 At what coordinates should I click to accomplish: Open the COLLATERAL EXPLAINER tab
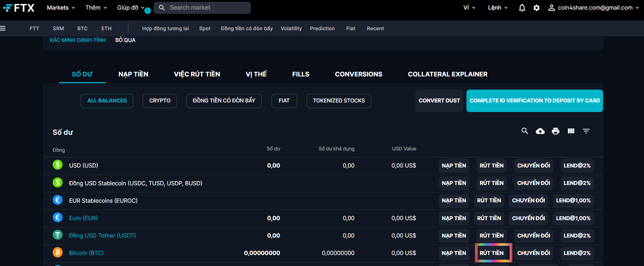click(448, 74)
